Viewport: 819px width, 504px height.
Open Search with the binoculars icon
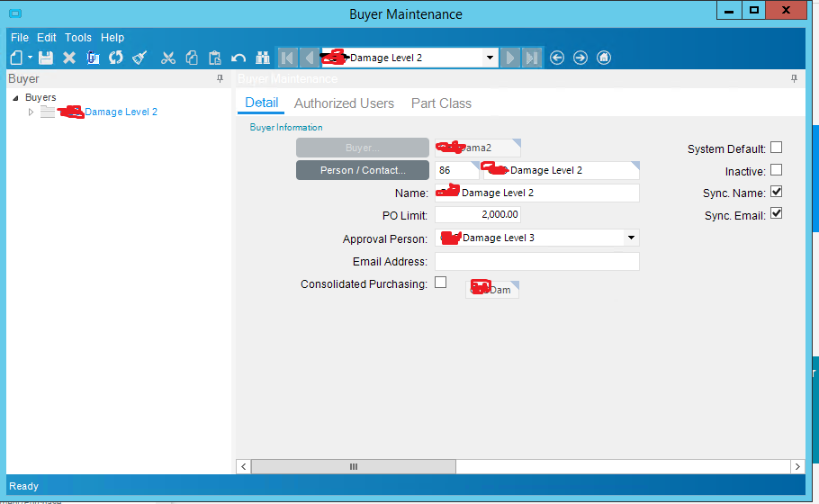pyautogui.click(x=262, y=58)
